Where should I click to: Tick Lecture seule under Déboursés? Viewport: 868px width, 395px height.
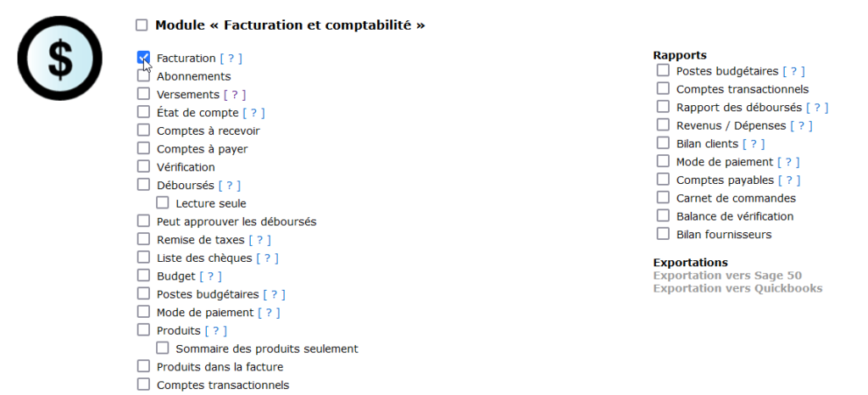click(163, 203)
